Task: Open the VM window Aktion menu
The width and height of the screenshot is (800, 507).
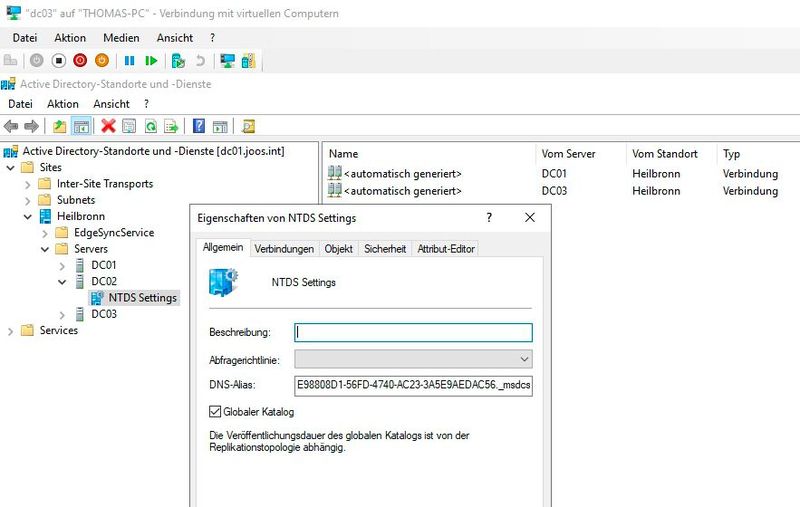Action: click(x=70, y=38)
